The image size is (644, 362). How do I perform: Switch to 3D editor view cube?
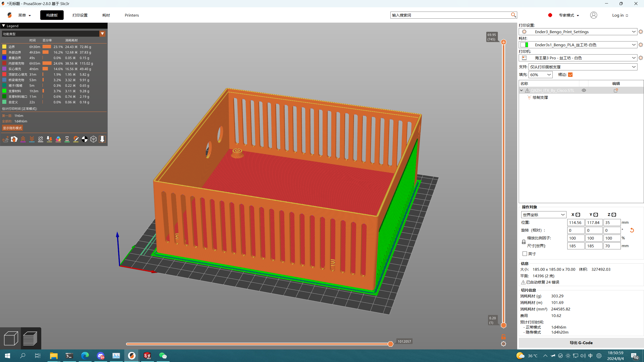pyautogui.click(x=11, y=338)
